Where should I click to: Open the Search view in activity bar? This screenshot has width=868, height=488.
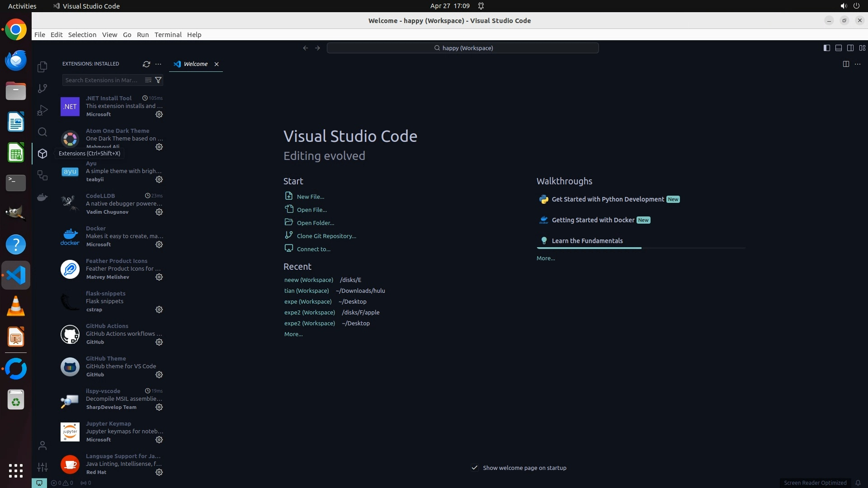pos(42,132)
